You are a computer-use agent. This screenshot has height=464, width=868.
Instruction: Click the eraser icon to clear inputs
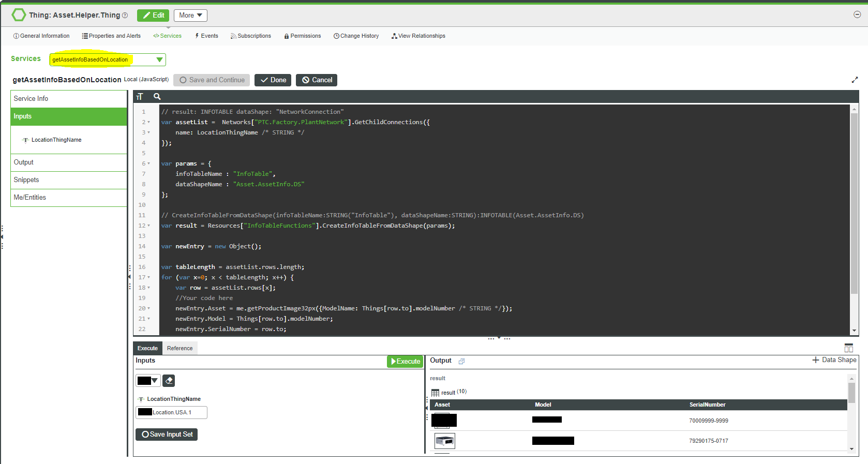[x=169, y=381]
